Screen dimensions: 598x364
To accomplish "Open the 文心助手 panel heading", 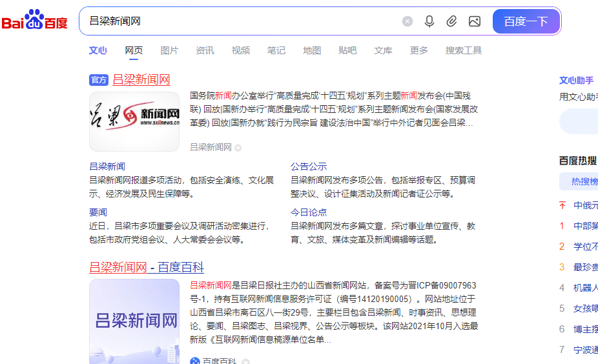I will (x=576, y=81).
